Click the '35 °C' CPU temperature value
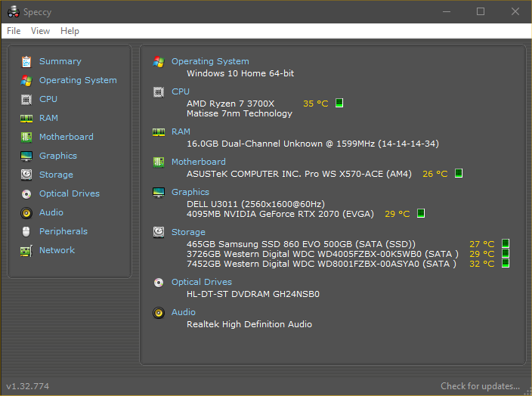Image resolution: width=532 pixels, height=396 pixels. coord(316,104)
